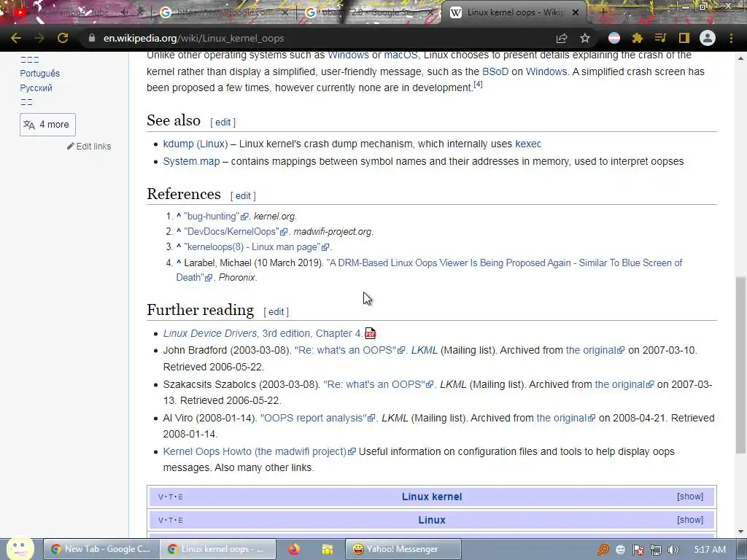The image size is (747, 560).
Task: Open the DevDocs/KernelOops reference
Action: 233,231
